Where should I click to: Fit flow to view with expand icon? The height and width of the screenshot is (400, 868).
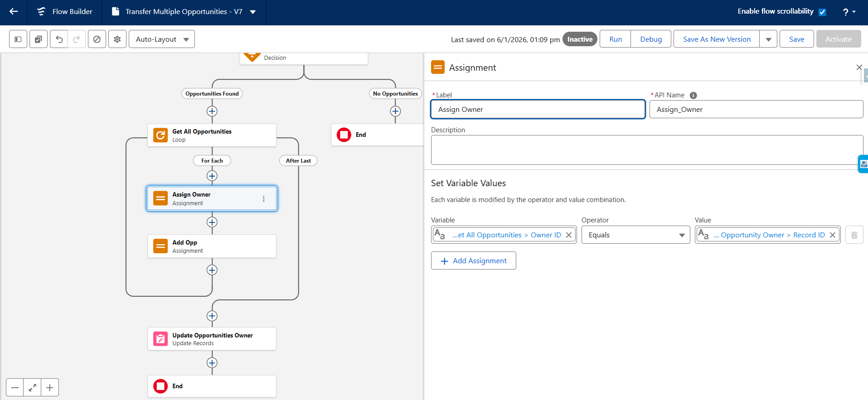point(32,388)
